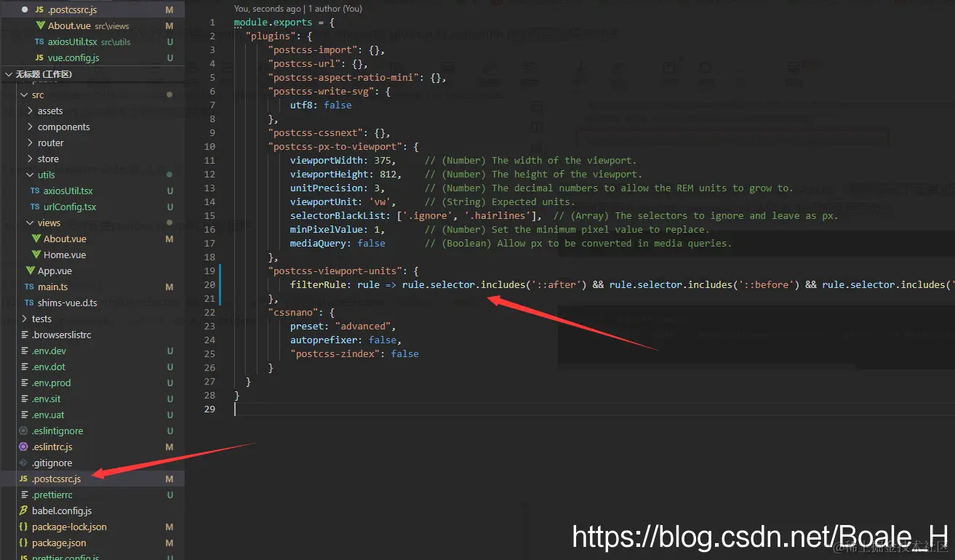The width and height of the screenshot is (955, 560).
Task: Click the "cssnano": { line
Action: [301, 312]
